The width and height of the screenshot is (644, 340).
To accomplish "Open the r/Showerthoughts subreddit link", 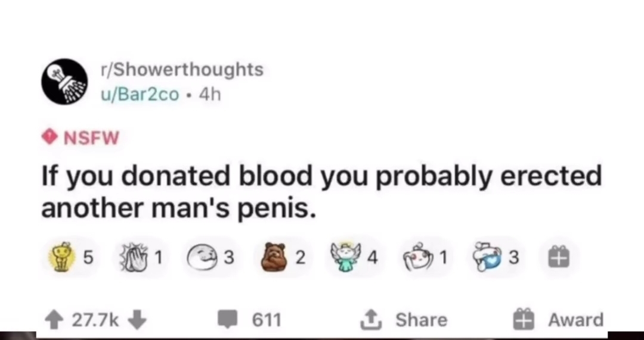I will [182, 70].
